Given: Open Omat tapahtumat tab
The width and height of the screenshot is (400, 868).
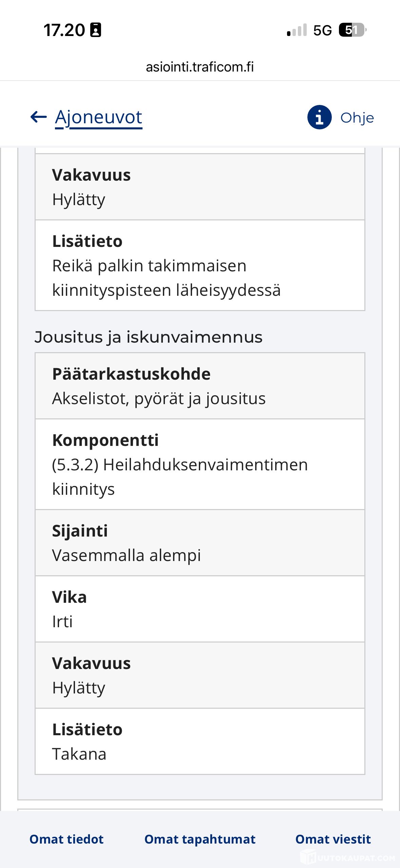Looking at the screenshot, I should click(x=200, y=839).
